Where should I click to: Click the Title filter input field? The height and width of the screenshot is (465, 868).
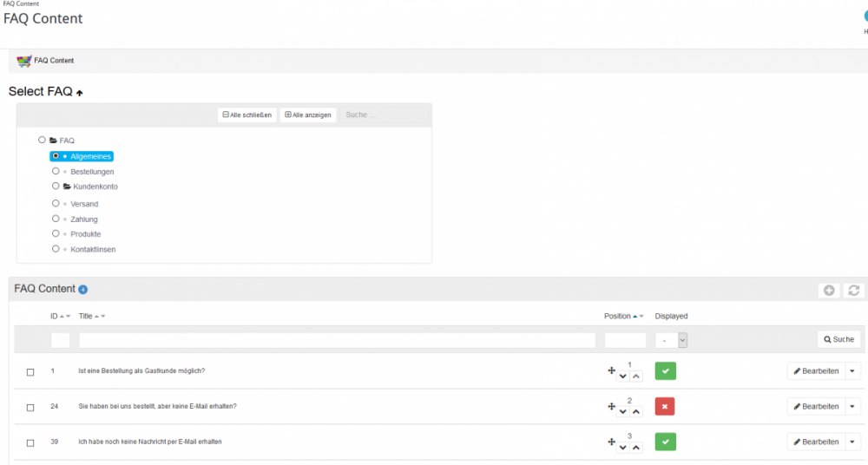[x=337, y=340]
